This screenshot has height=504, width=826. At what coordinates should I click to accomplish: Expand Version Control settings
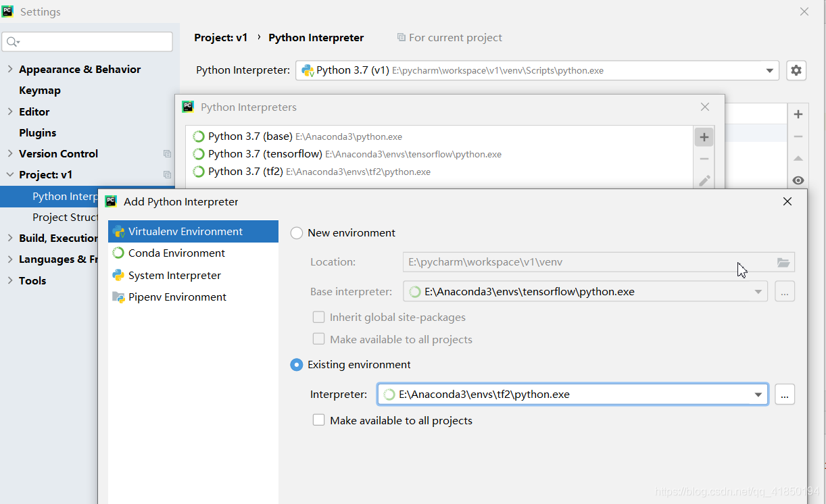tap(10, 153)
